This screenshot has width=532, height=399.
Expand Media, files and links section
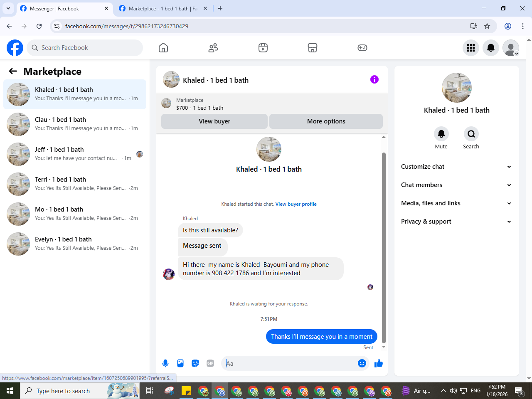(456, 203)
